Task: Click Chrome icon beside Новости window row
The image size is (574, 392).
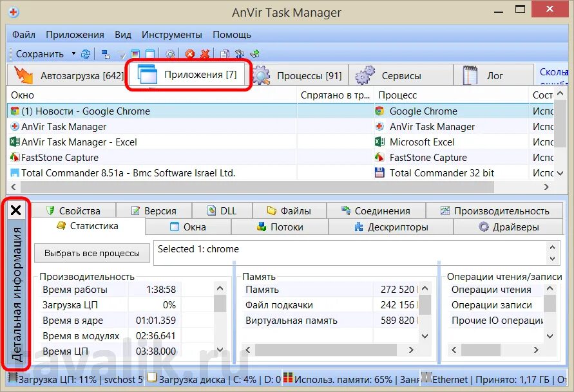Action: pos(15,111)
